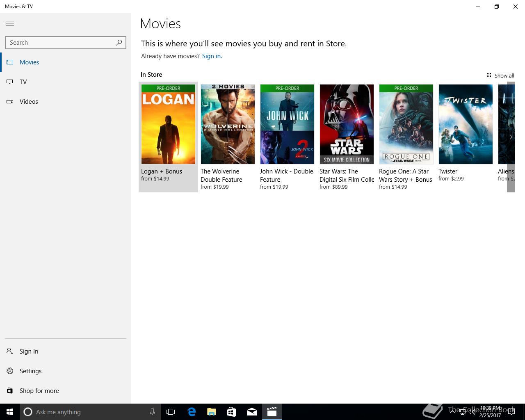Open File Explorer from taskbar
The image size is (525, 420).
tap(212, 412)
